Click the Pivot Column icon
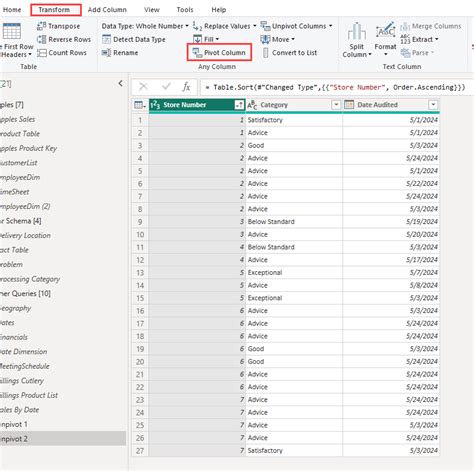 pyautogui.click(x=197, y=53)
